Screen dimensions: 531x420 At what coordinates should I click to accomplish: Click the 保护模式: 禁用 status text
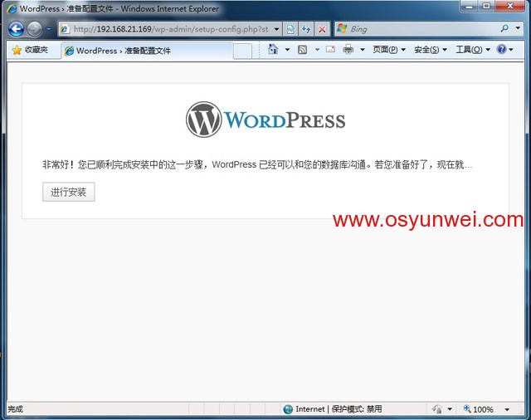coord(357,409)
